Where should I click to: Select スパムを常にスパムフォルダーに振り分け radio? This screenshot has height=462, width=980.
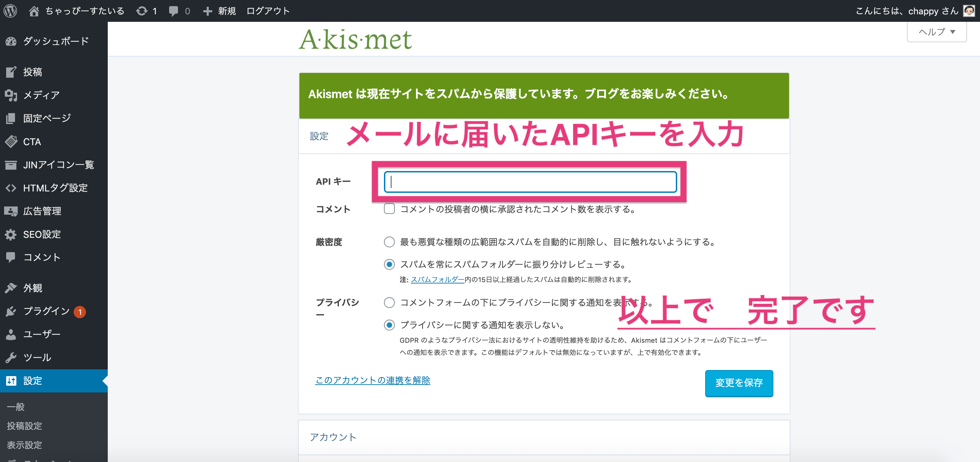click(389, 264)
